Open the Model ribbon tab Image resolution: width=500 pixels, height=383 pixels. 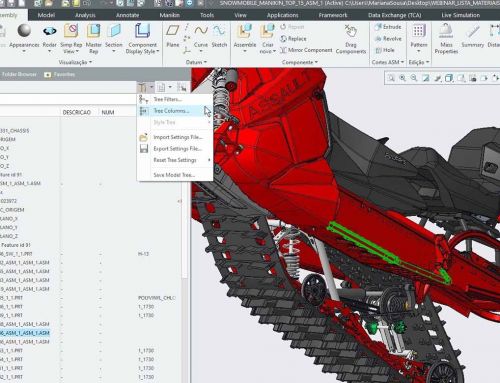(46, 15)
